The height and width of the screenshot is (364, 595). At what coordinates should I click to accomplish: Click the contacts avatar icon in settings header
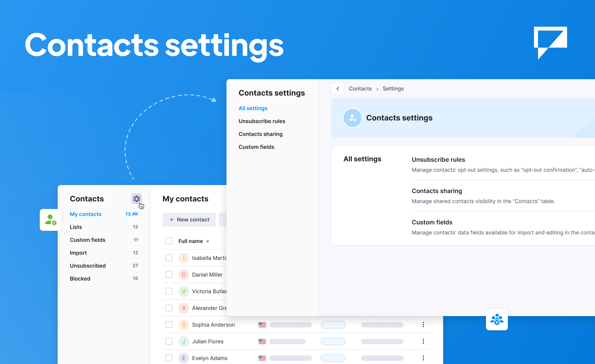click(x=352, y=118)
